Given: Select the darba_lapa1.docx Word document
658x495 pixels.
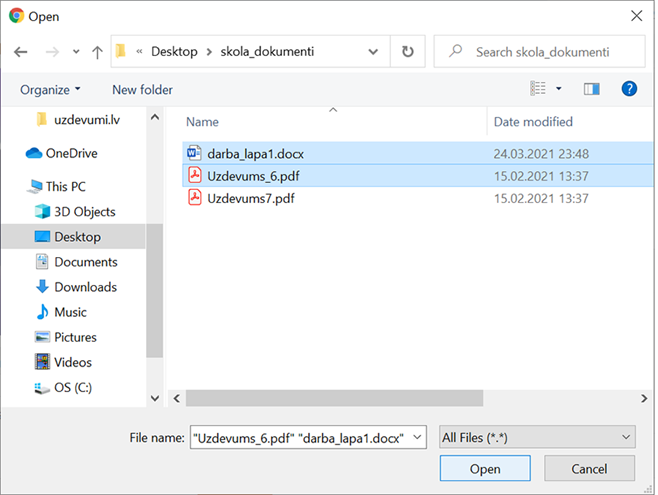Looking at the screenshot, I should click(255, 154).
